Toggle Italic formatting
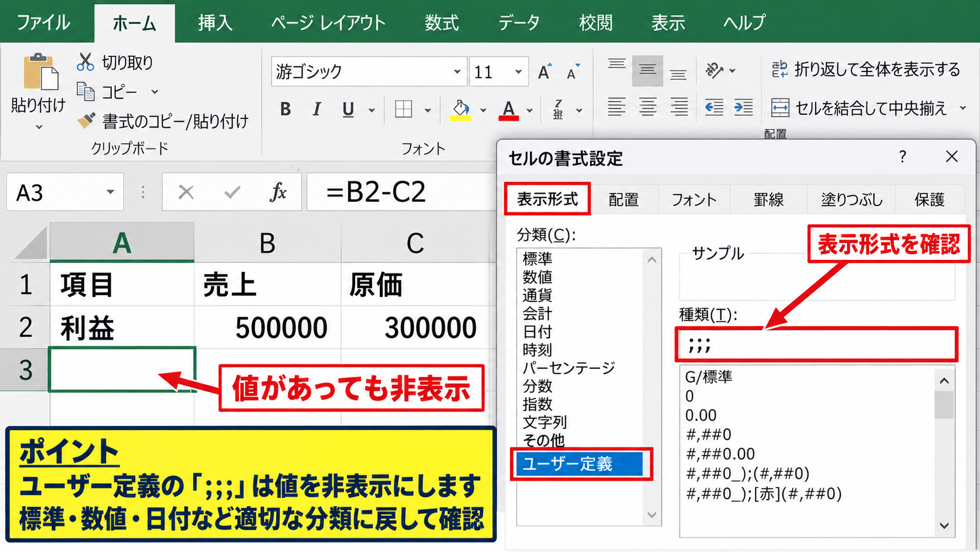The height and width of the screenshot is (552, 980). click(x=317, y=109)
